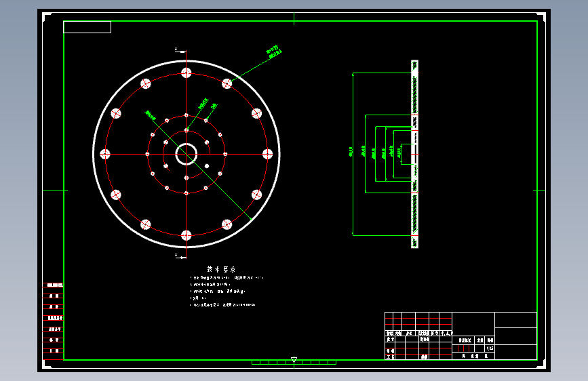Select the center bore circle of the flange
The image size is (588, 381).
click(x=186, y=154)
